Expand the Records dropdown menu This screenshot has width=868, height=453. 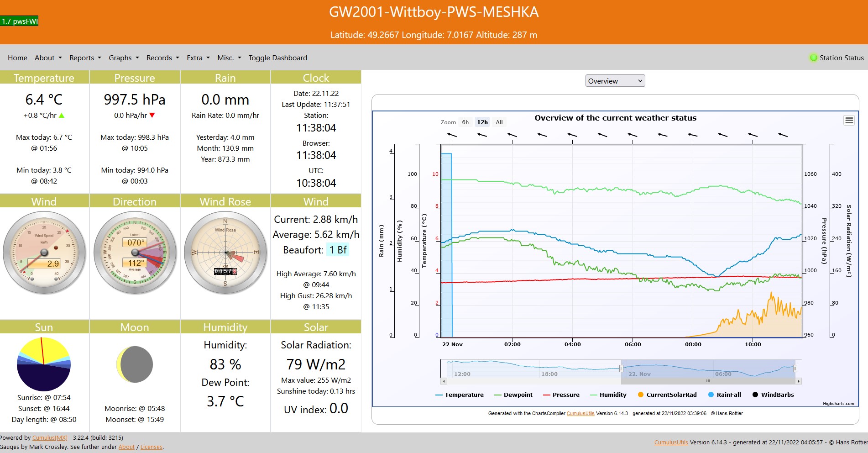(x=162, y=58)
